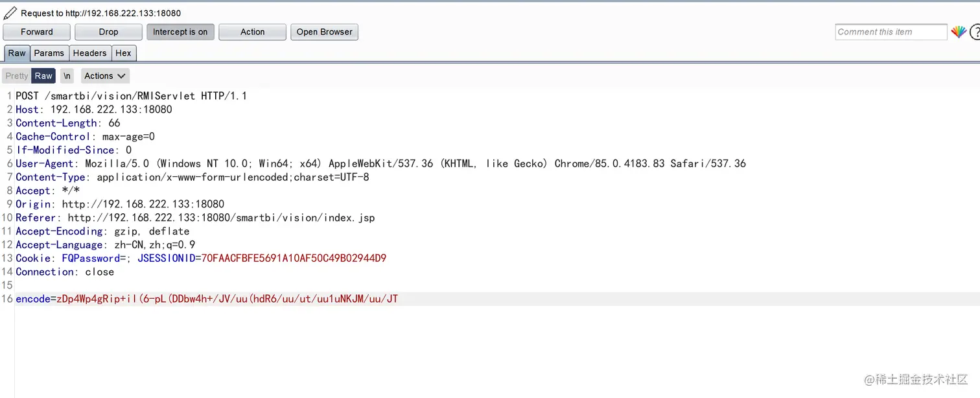980x398 pixels.
Task: Click the Origin header line
Action: pos(120,204)
